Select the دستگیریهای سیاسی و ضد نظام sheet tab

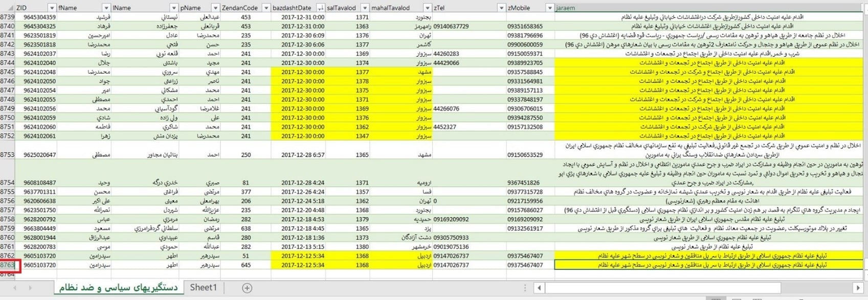click(118, 287)
